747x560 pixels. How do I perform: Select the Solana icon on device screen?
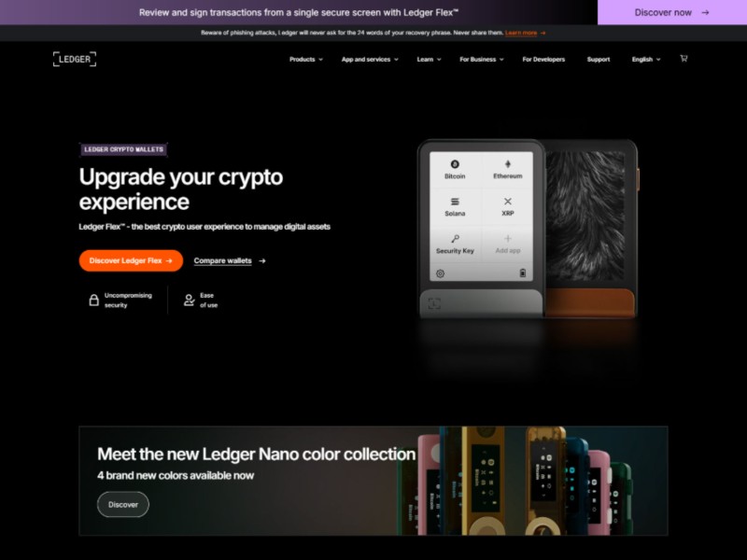click(455, 202)
